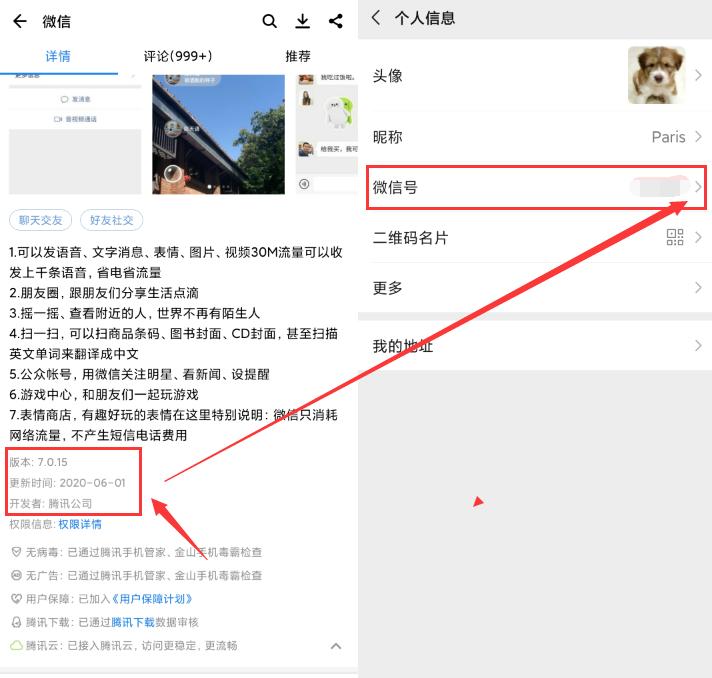Image resolution: width=712 pixels, height=678 pixels.
Task: Tap the download icon in the top bar
Action: [x=302, y=21]
